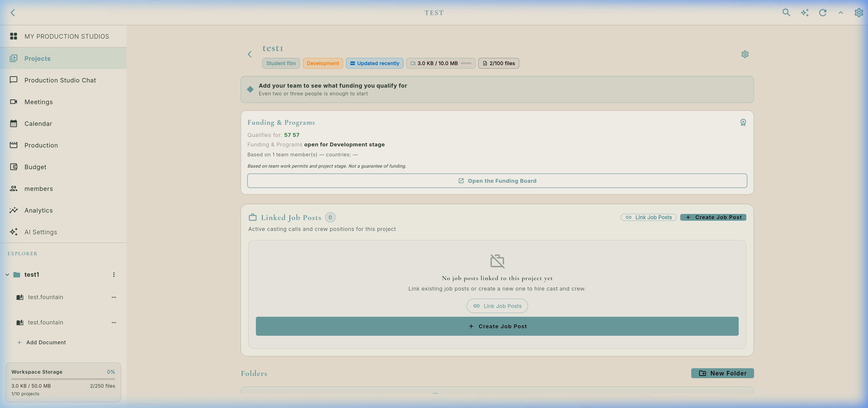Click the Production clapperboard icon

tap(14, 145)
